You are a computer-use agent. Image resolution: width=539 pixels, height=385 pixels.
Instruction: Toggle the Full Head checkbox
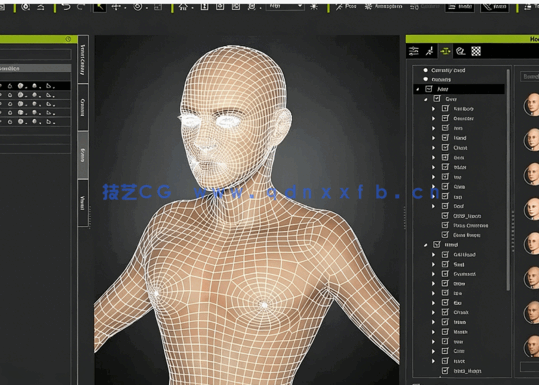[x=445, y=254]
